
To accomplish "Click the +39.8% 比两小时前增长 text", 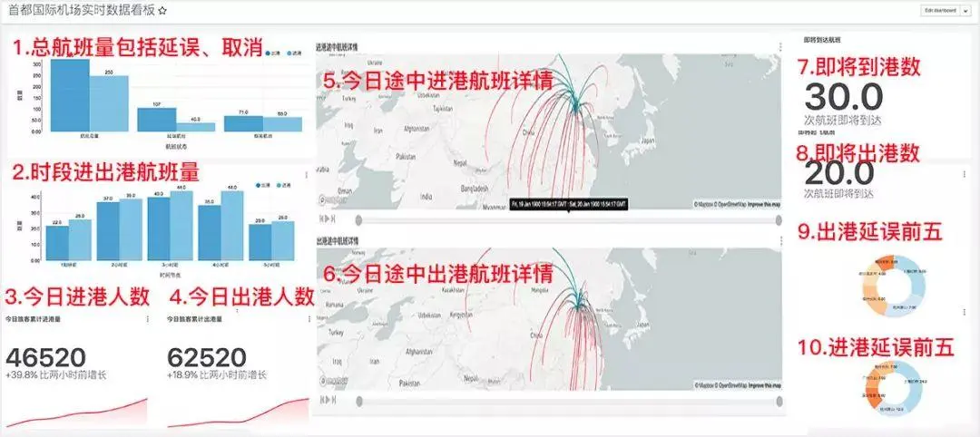I will [56, 375].
